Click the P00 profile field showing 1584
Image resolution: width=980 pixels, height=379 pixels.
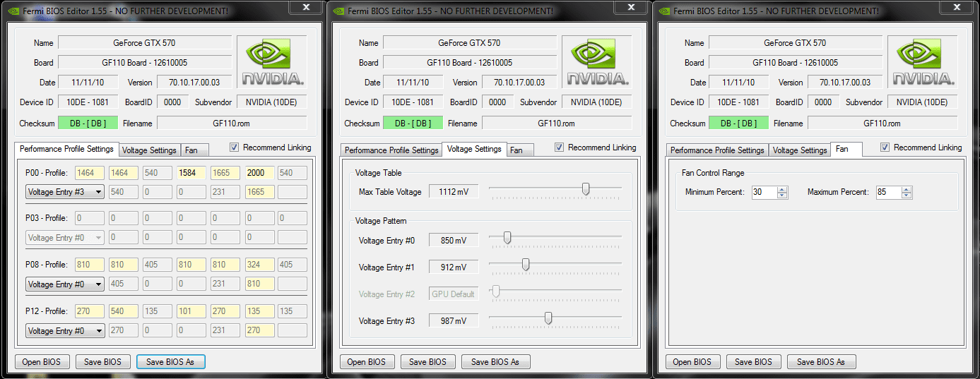point(191,173)
